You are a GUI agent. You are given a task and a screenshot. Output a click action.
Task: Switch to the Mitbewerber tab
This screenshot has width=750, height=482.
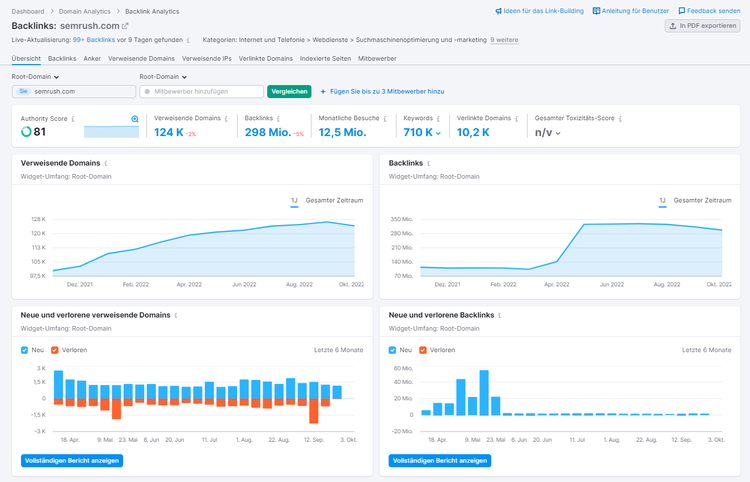[377, 58]
